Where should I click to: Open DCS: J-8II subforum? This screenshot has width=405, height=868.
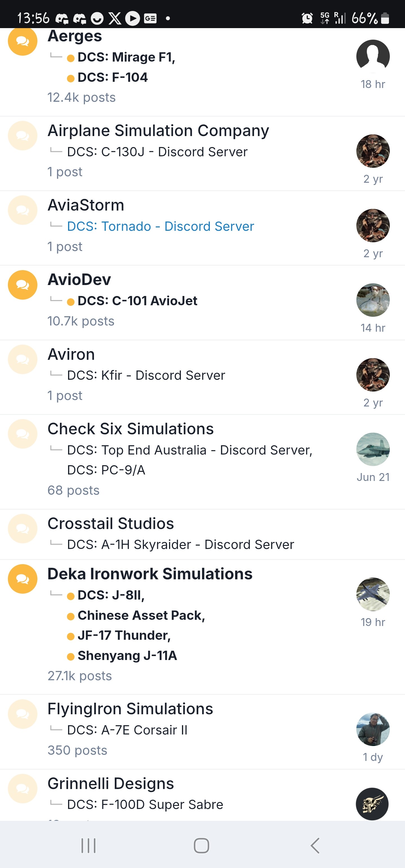coord(111,595)
